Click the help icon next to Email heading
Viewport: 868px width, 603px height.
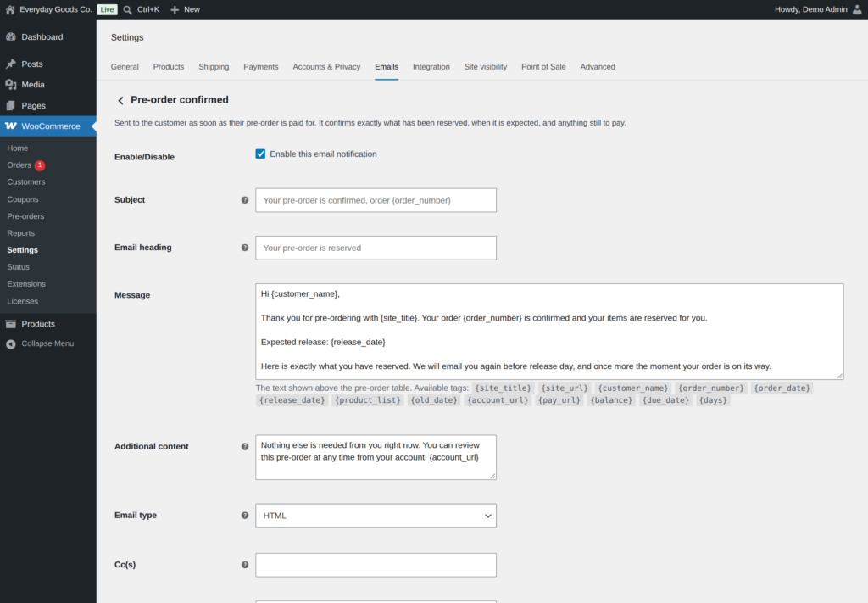point(245,248)
